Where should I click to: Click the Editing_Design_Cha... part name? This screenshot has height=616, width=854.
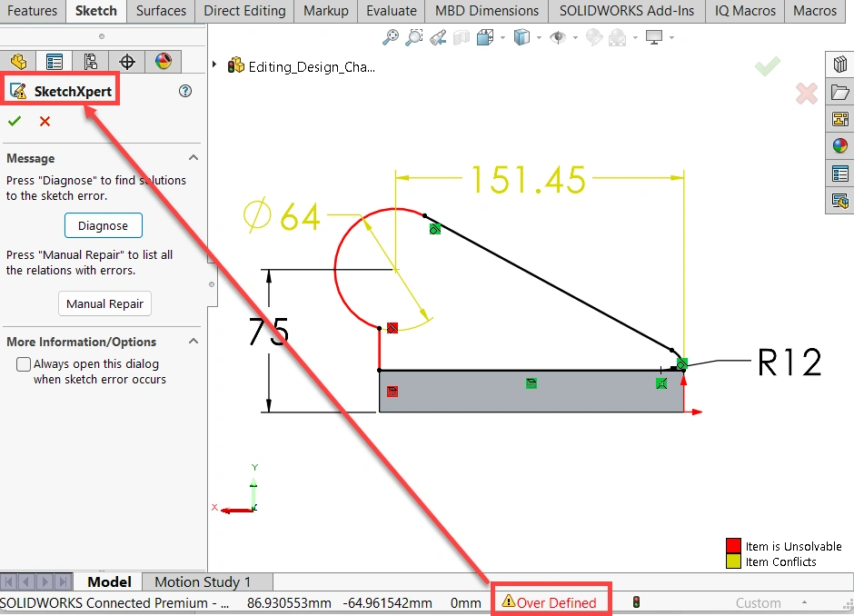[312, 67]
